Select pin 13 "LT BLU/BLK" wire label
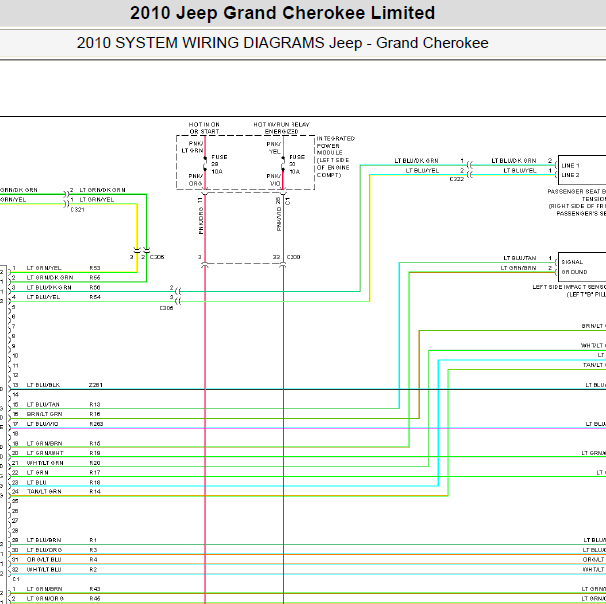 43,385
